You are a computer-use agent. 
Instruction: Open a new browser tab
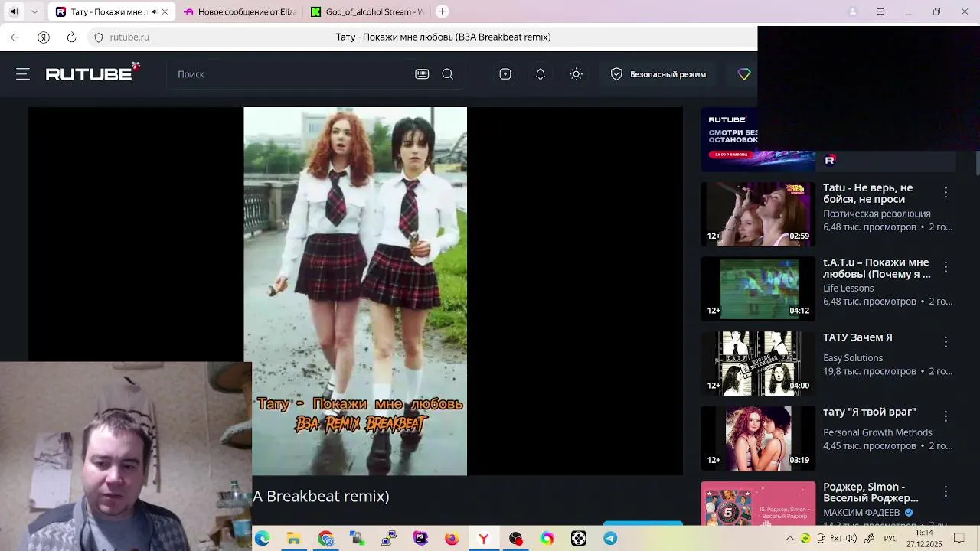click(442, 11)
